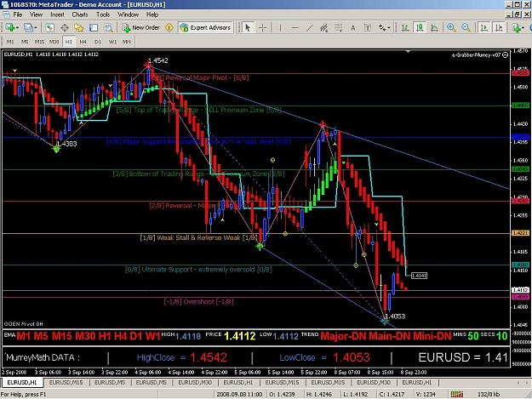Screen dimensions: 532x399
Task: Open the Help menu
Action: click(152, 14)
